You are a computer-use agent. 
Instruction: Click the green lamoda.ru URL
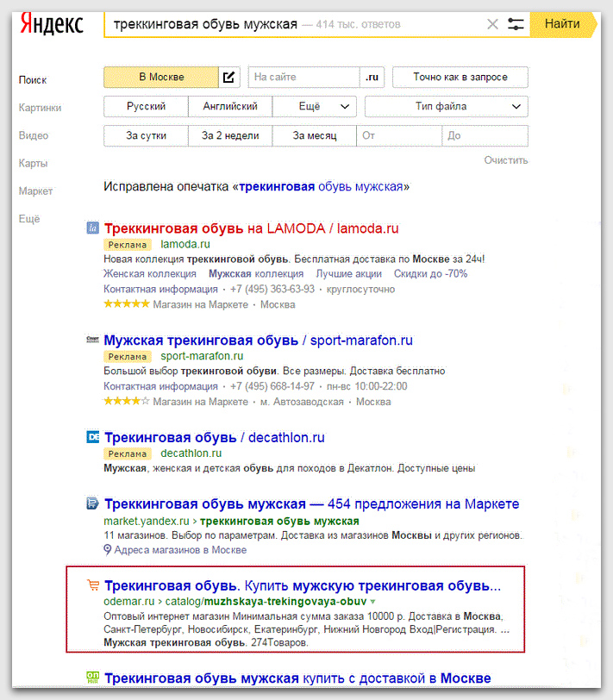click(185, 244)
